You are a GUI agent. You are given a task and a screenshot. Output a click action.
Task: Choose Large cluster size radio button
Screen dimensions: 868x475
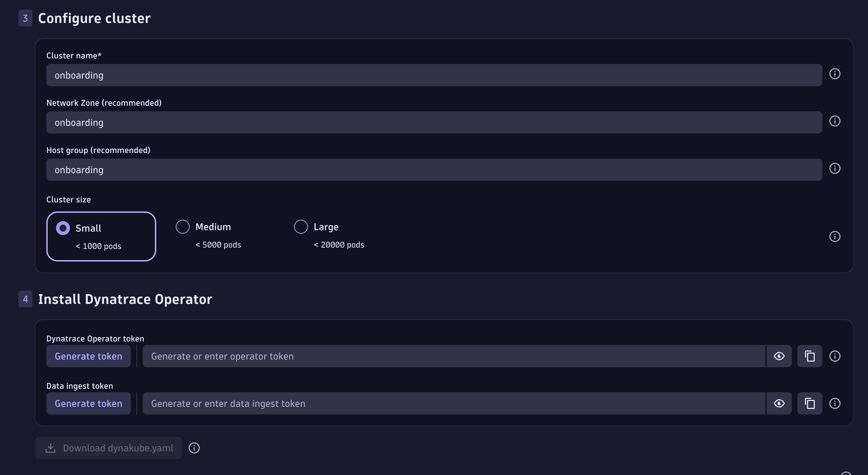[301, 227]
